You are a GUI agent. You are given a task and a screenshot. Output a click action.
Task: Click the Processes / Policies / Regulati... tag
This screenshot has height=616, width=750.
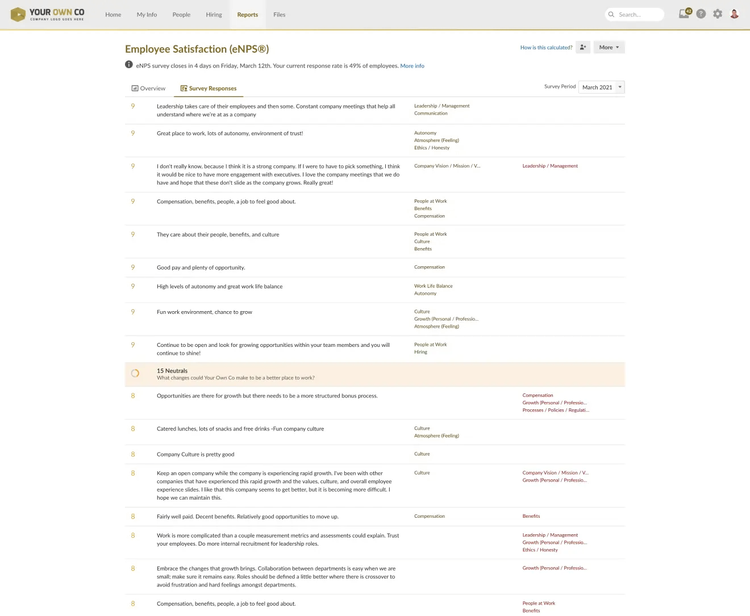(x=555, y=410)
